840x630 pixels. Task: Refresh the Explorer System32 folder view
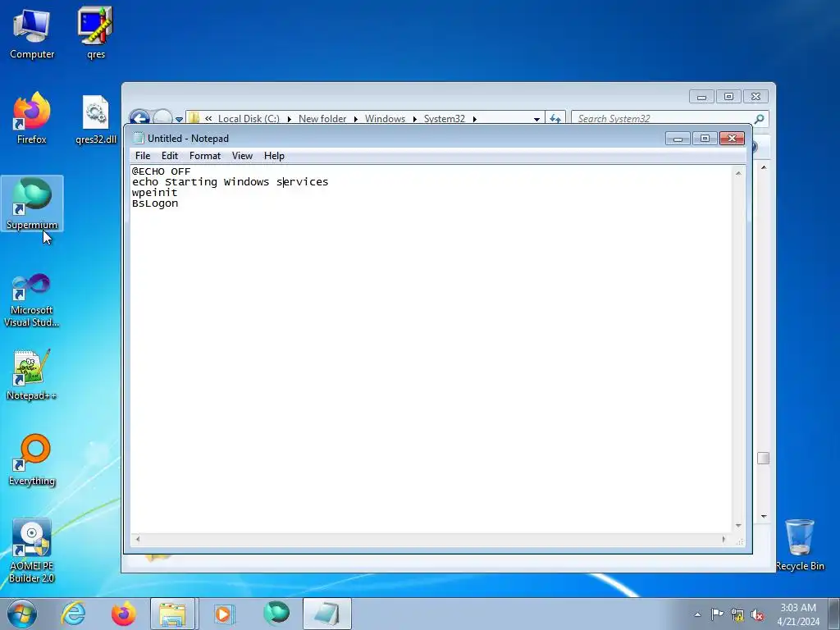coord(555,119)
